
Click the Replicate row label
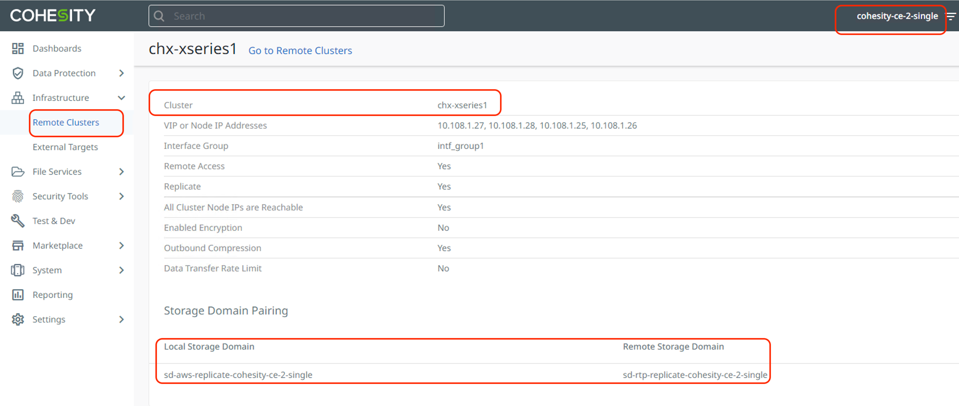click(182, 186)
